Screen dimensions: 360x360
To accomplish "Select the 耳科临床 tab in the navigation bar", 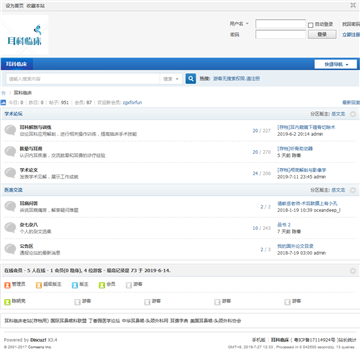I will click(16, 64).
